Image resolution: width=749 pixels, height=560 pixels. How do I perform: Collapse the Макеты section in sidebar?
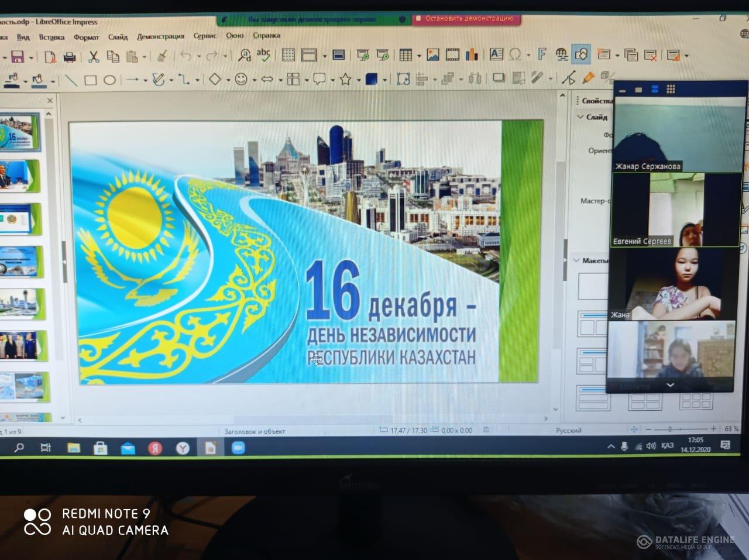point(577,260)
